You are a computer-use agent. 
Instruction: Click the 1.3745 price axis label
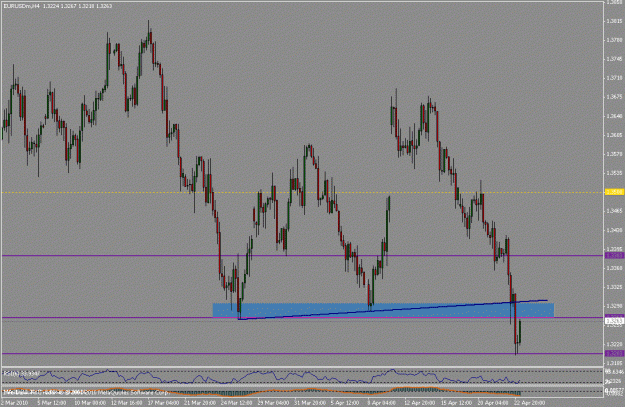click(614, 59)
